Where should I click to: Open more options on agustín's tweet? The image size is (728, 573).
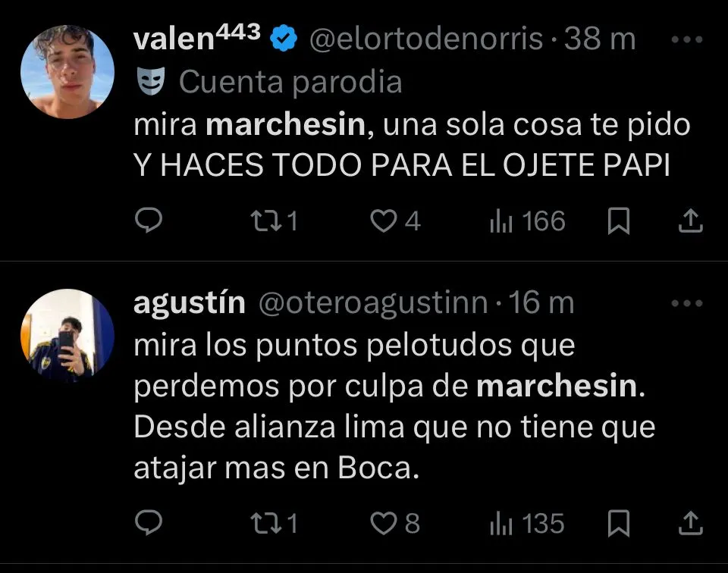[x=687, y=304]
